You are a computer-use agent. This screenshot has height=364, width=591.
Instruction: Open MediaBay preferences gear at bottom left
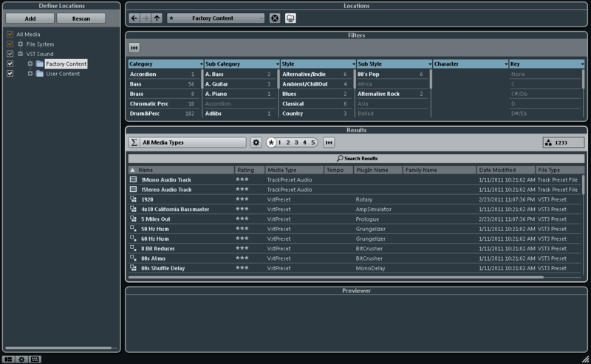click(x=21, y=359)
